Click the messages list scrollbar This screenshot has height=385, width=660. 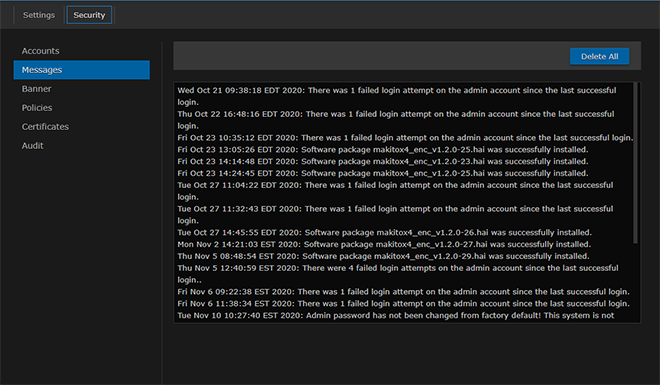tap(636, 163)
